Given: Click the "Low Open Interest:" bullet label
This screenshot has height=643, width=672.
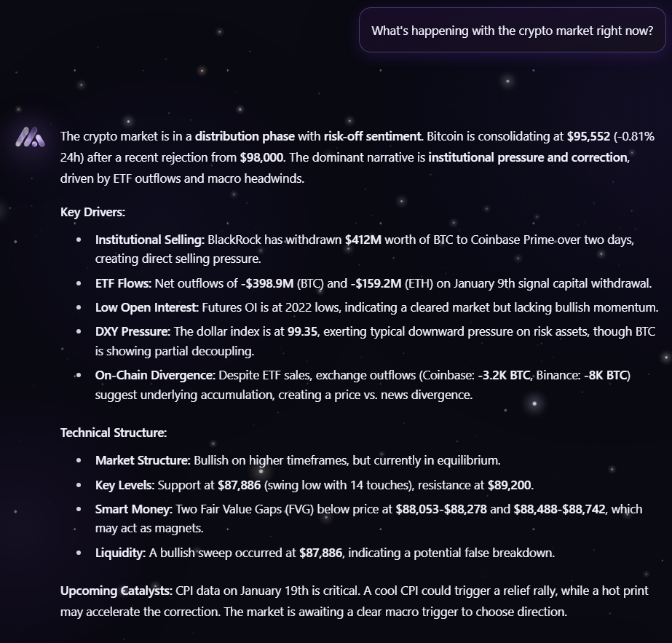Looking at the screenshot, I should pos(145,307).
